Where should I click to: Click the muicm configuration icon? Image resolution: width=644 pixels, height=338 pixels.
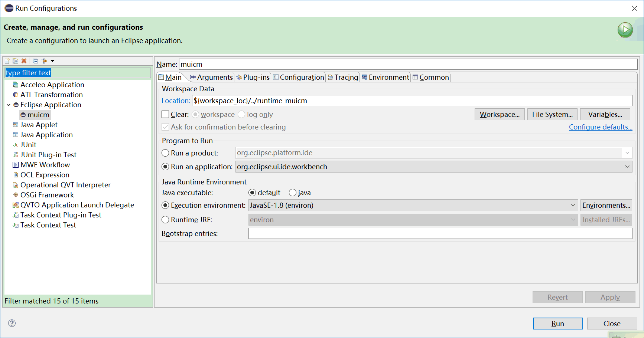(23, 115)
